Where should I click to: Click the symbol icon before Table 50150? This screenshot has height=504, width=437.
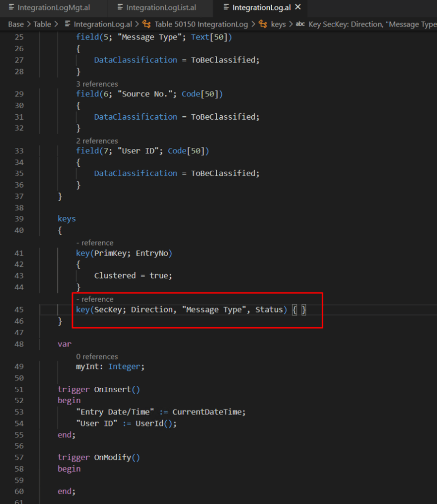tap(146, 24)
